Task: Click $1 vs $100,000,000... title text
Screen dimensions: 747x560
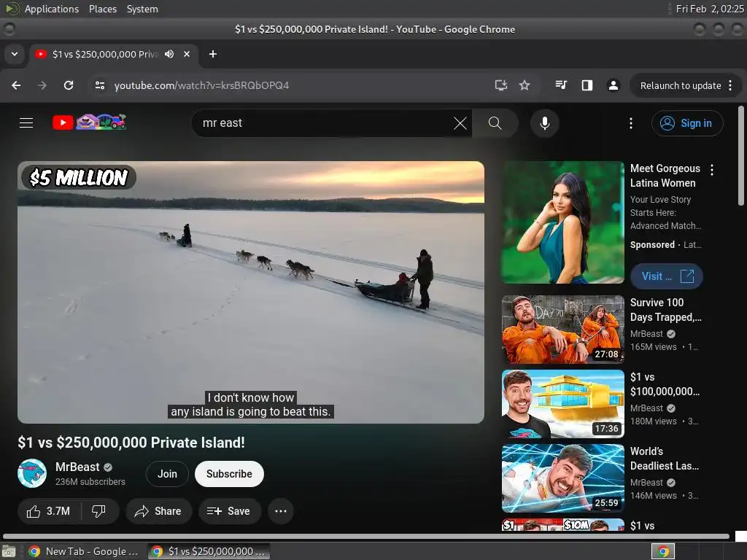Action: pos(665,384)
